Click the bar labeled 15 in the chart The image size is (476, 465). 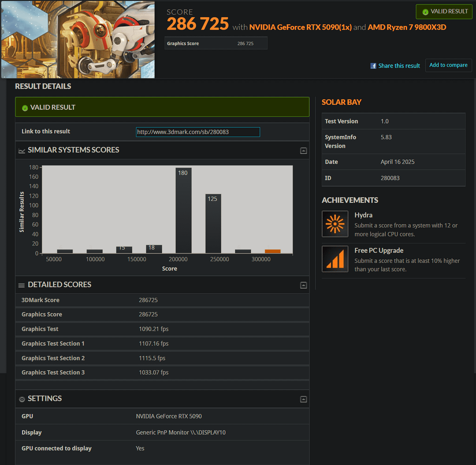pos(124,249)
